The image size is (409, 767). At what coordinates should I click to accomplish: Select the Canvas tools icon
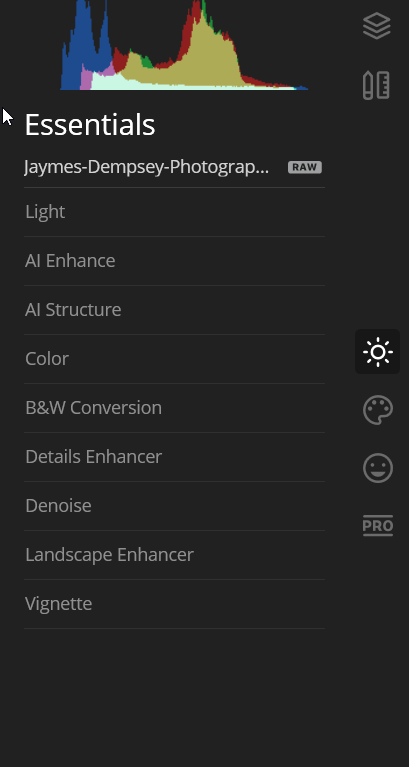(x=376, y=85)
